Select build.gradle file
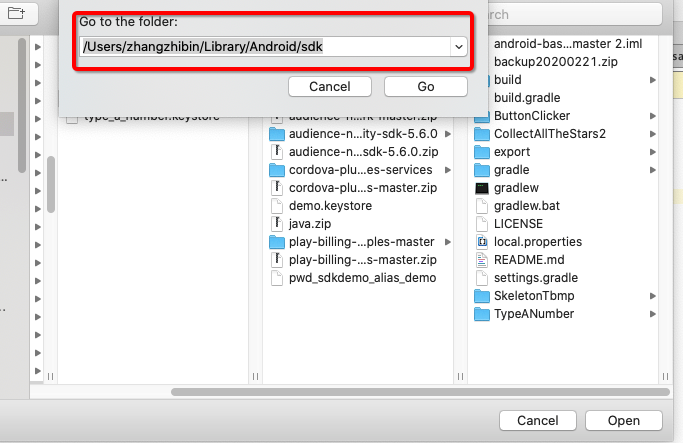683x443 pixels. click(527, 98)
